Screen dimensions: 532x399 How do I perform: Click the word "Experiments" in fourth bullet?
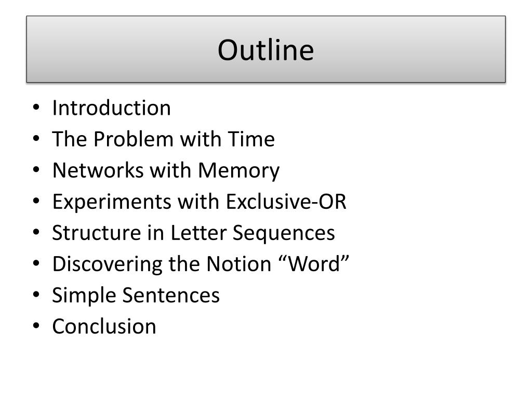click(112, 202)
